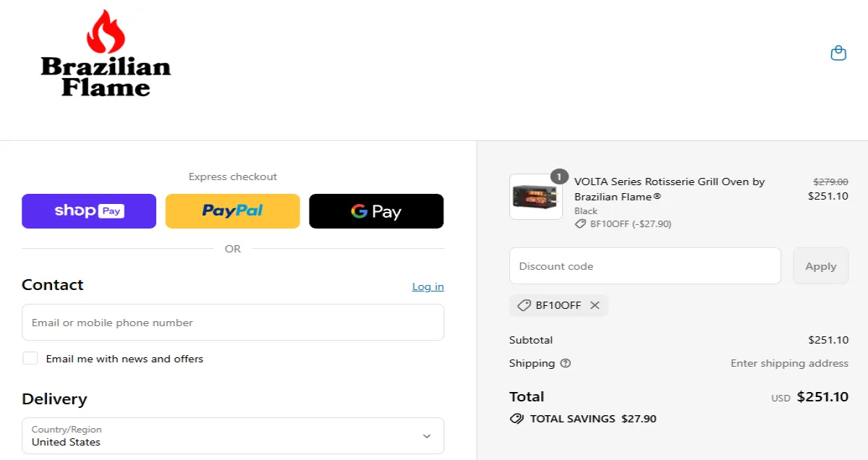The height and width of the screenshot is (460, 868).
Task: Open the shopping cart bag icon
Action: pyautogui.click(x=838, y=52)
